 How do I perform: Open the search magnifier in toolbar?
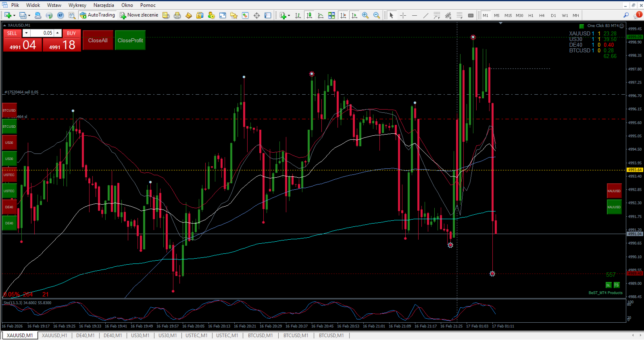click(x=626, y=15)
